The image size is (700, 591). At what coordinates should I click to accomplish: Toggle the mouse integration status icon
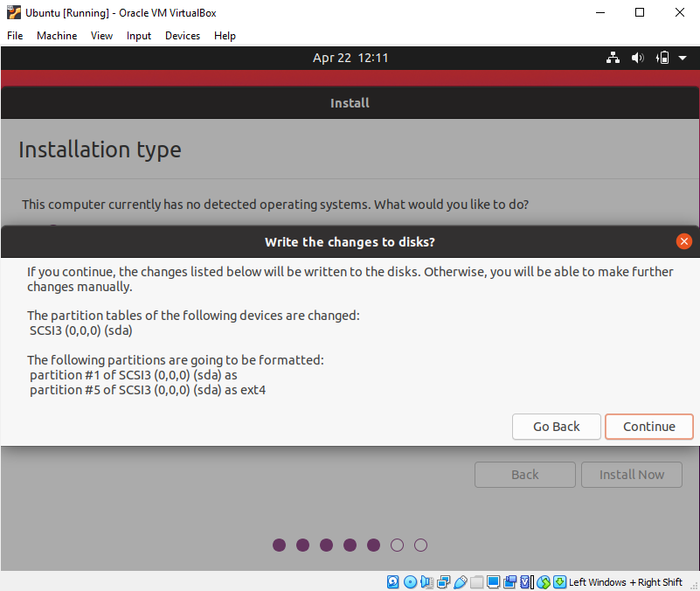544,581
